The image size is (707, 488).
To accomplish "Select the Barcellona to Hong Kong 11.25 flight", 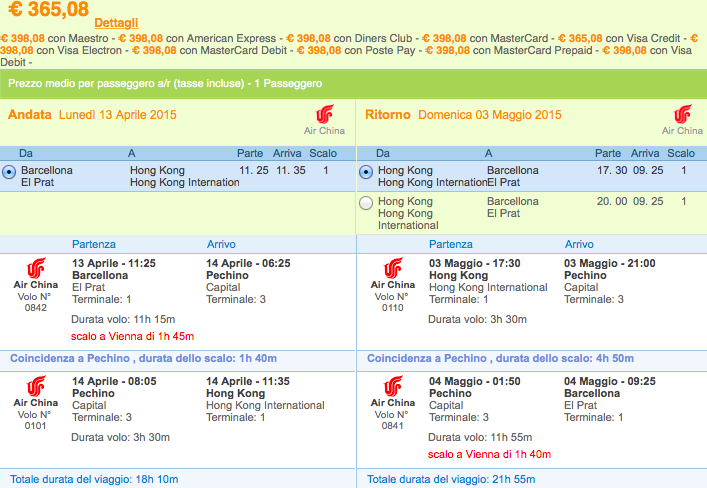I will (9, 172).
